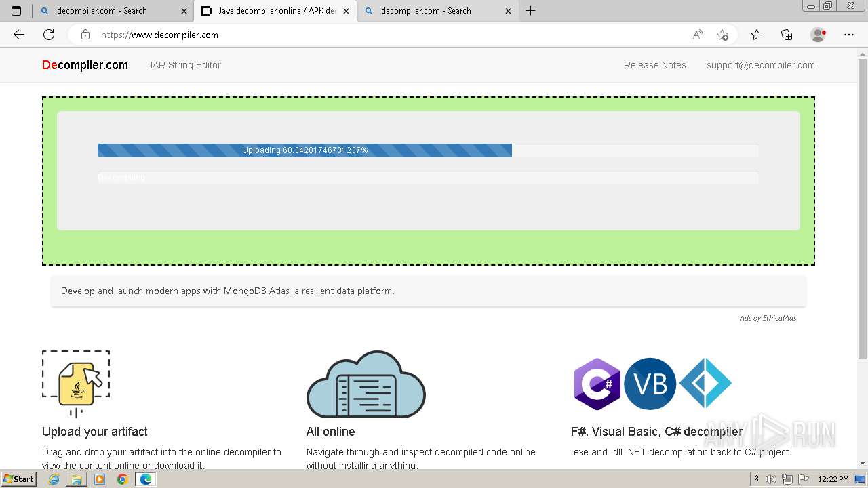The height and width of the screenshot is (488, 868).
Task: View site information via the lock icon
Action: [85, 35]
